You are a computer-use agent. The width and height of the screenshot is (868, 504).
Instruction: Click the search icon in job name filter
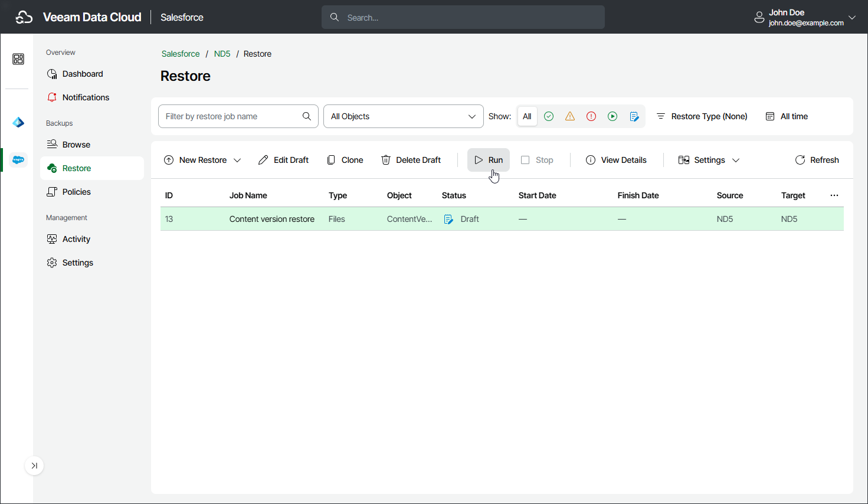[x=307, y=116]
